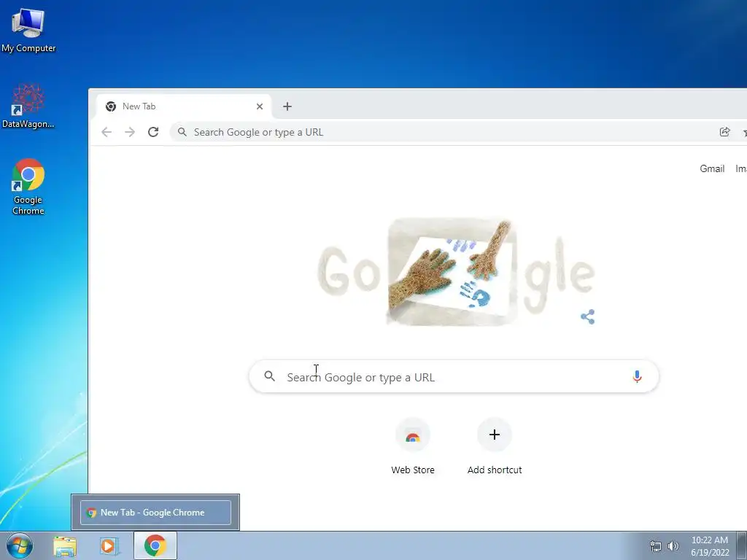Go back with the back arrow
Image resolution: width=747 pixels, height=560 pixels.
click(x=107, y=133)
